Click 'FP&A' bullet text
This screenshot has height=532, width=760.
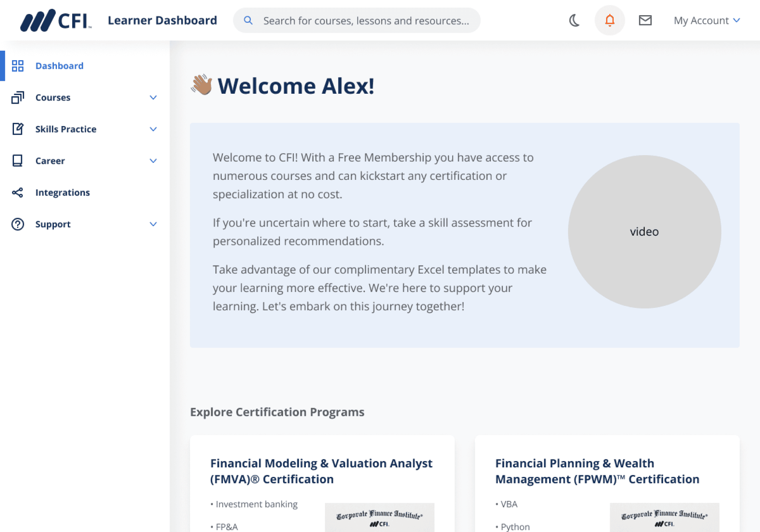[226, 527]
